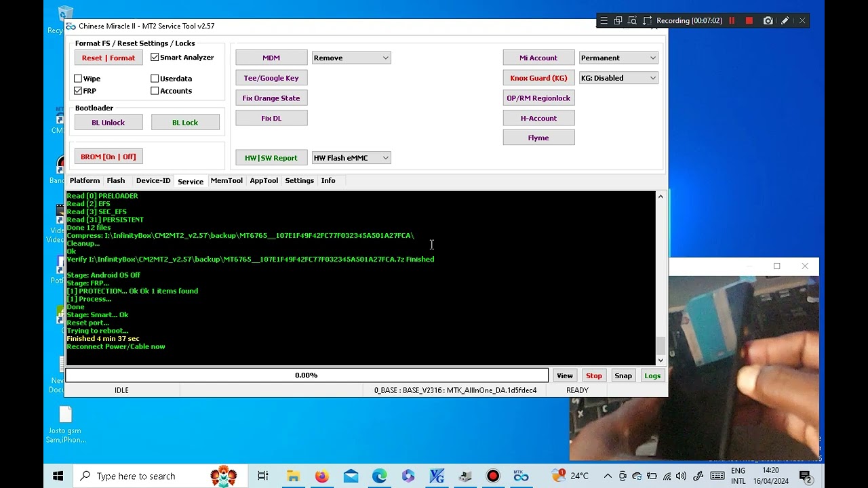868x488 pixels.
Task: Uncheck the FRP option
Action: coord(79,89)
